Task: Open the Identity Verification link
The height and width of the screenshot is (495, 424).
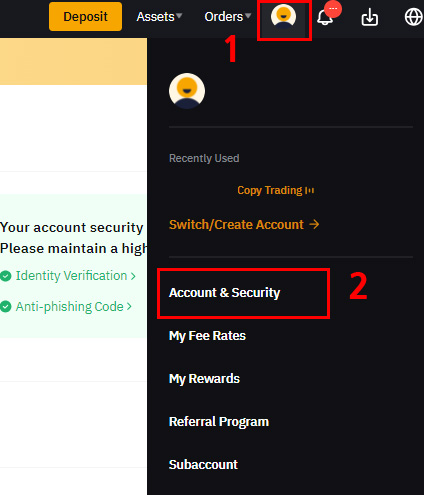Action: 76,276
